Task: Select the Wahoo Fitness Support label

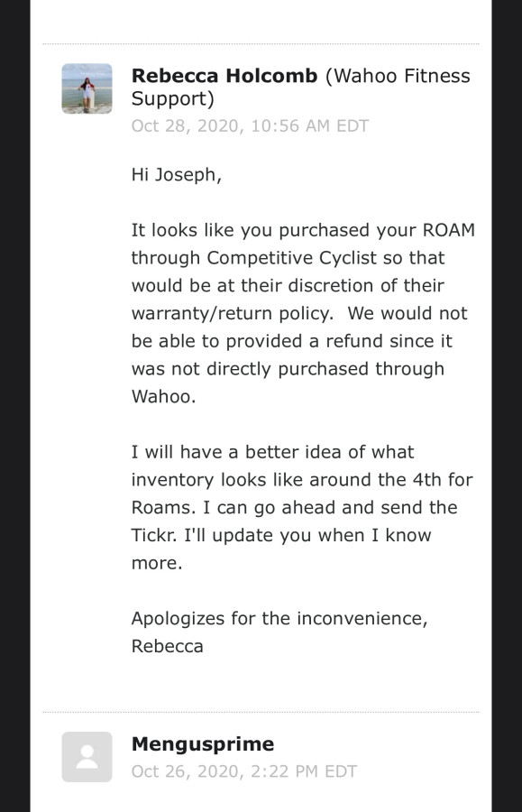Action: [x=300, y=87]
